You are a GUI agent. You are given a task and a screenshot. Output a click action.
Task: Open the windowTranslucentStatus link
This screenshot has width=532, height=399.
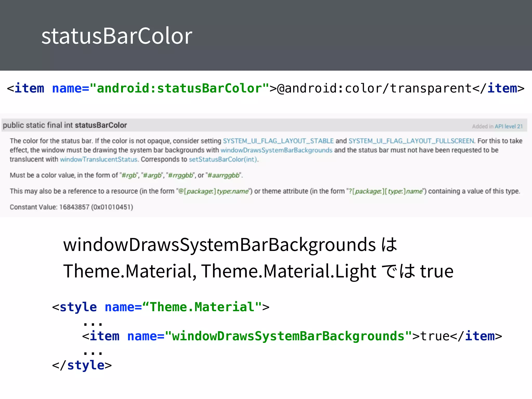pos(99,159)
